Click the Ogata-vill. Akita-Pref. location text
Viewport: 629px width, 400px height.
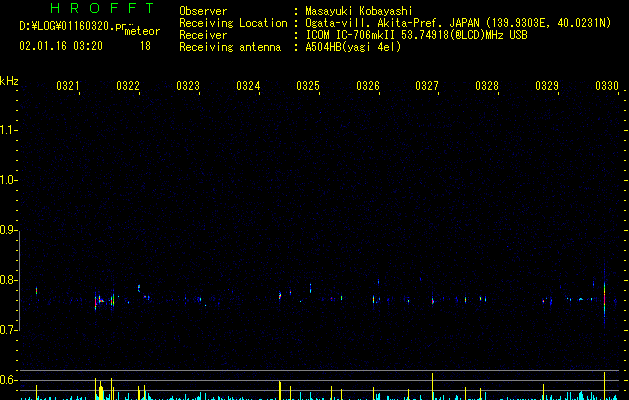click(x=458, y=23)
